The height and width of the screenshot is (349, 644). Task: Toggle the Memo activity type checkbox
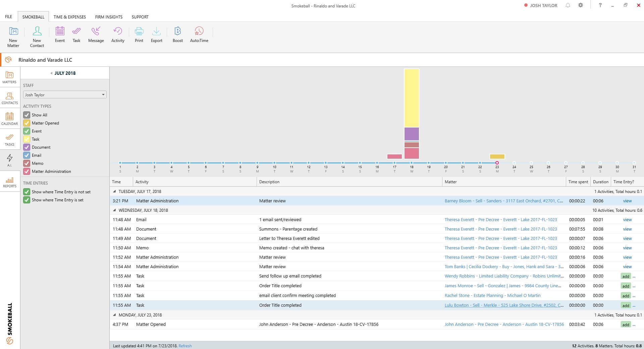pyautogui.click(x=27, y=163)
